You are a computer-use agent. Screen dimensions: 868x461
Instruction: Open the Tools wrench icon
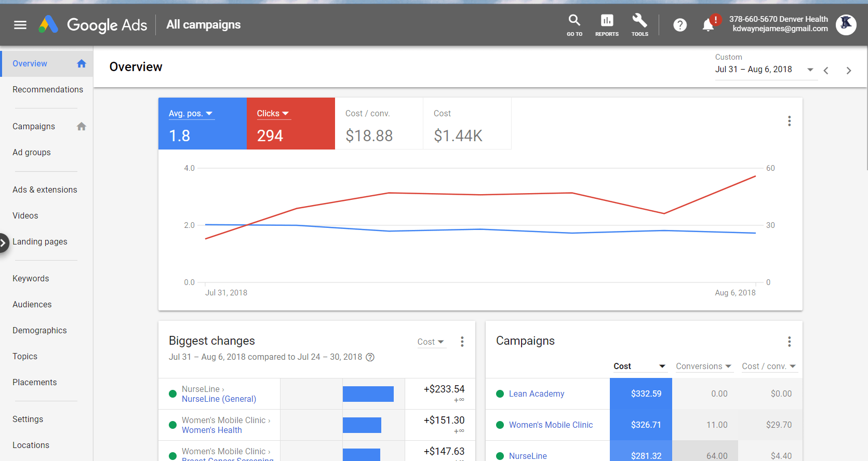tap(639, 24)
